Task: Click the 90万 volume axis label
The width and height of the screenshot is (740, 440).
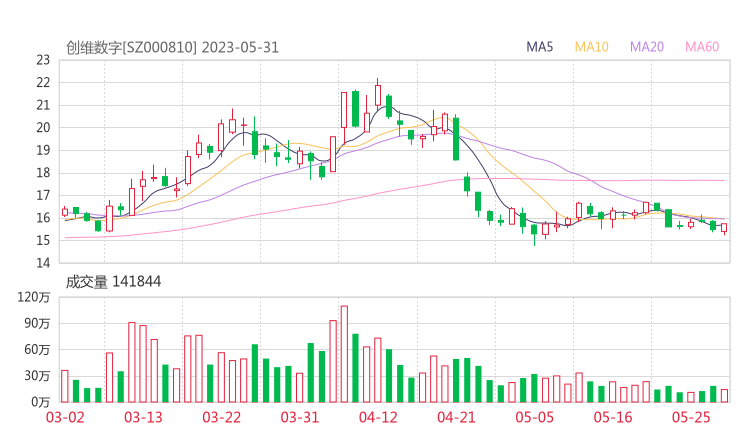Action: pyautogui.click(x=37, y=324)
